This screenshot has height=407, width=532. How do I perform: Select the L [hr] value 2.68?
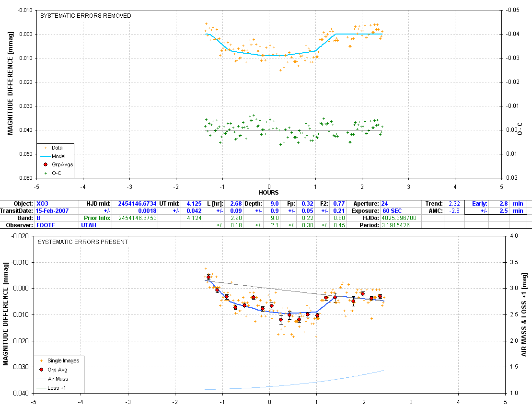point(236,204)
